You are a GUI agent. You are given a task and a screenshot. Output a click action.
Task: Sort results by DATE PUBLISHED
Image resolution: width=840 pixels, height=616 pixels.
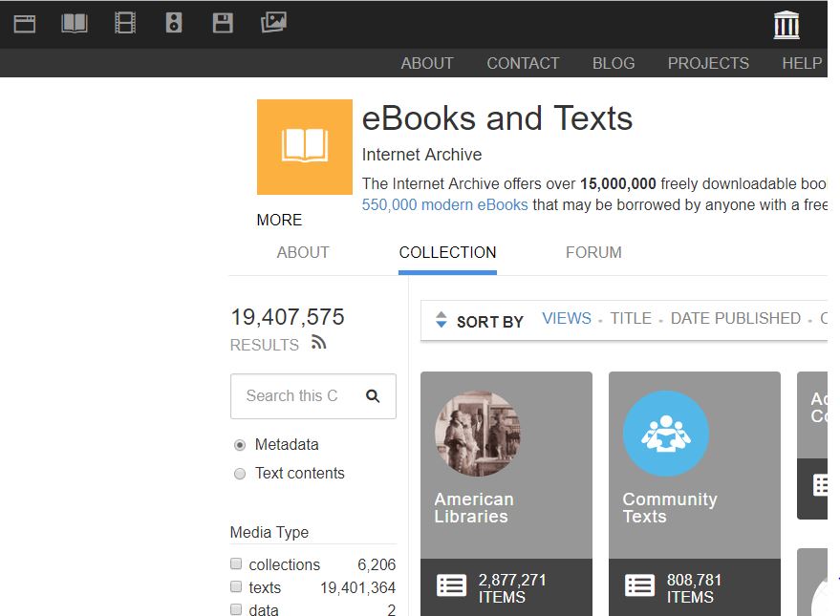[x=736, y=318]
